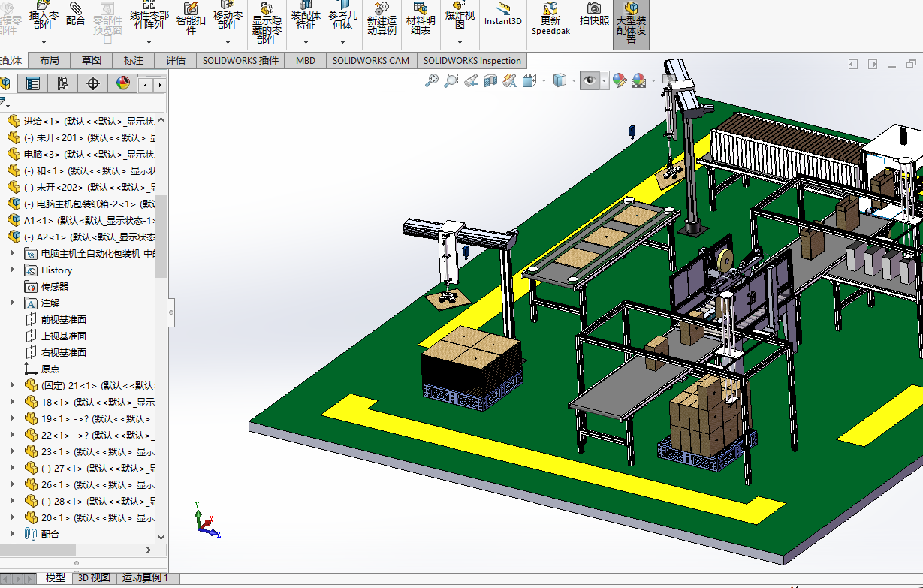Open the 材料明细表 bill of materials
The width and height of the screenshot is (923, 588).
coord(421,18)
